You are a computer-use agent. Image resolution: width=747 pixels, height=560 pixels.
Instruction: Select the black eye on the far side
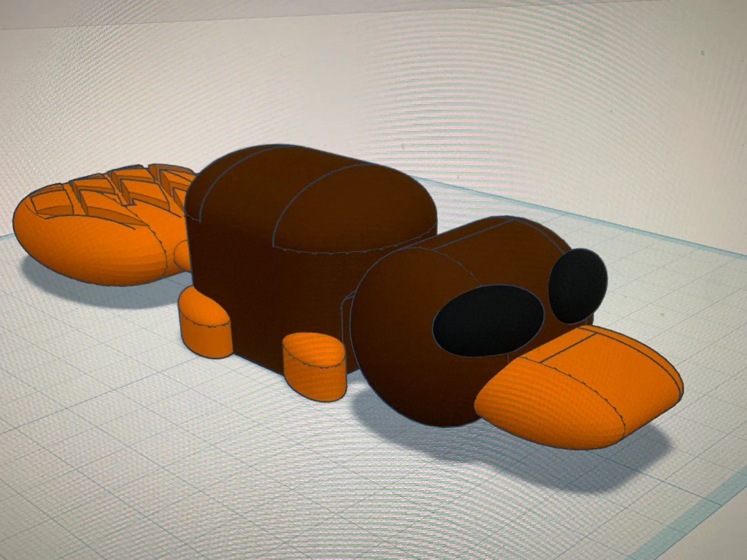click(578, 286)
